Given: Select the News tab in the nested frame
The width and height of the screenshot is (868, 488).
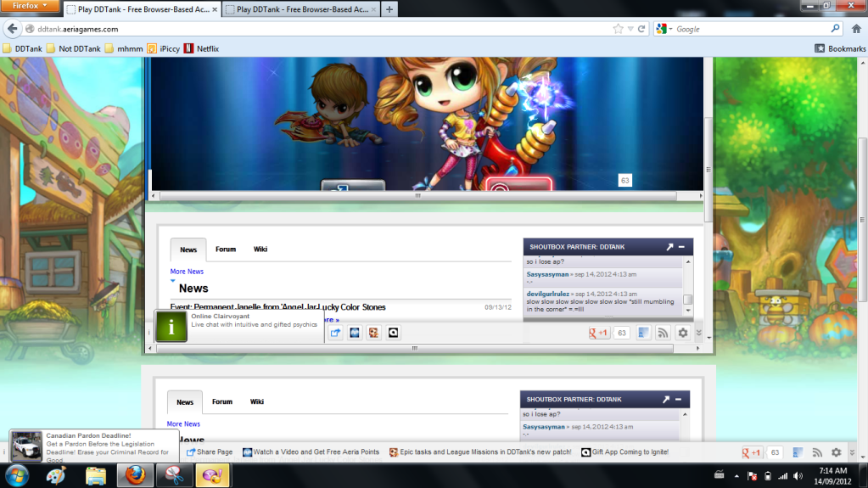Looking at the screenshot, I should click(188, 250).
